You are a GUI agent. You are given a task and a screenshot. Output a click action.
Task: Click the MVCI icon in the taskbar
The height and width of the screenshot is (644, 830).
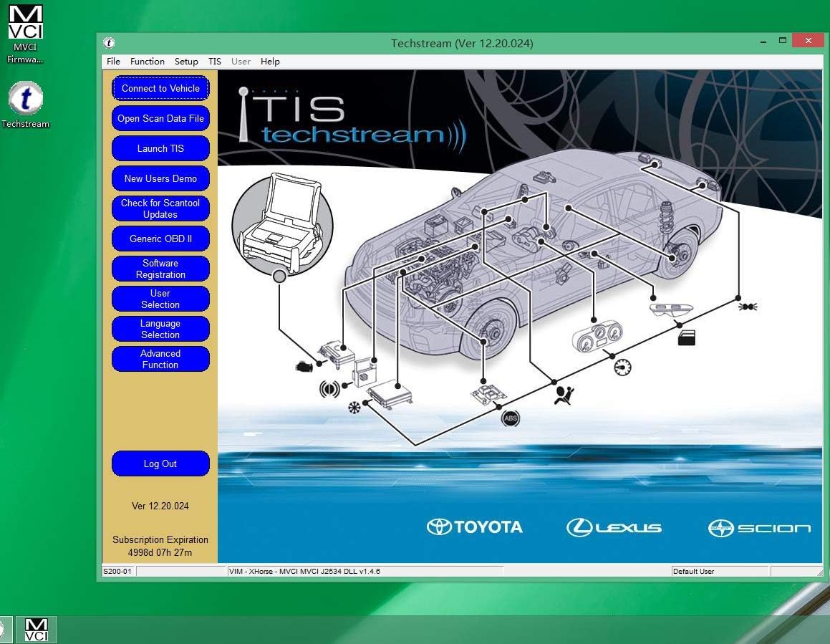36,630
